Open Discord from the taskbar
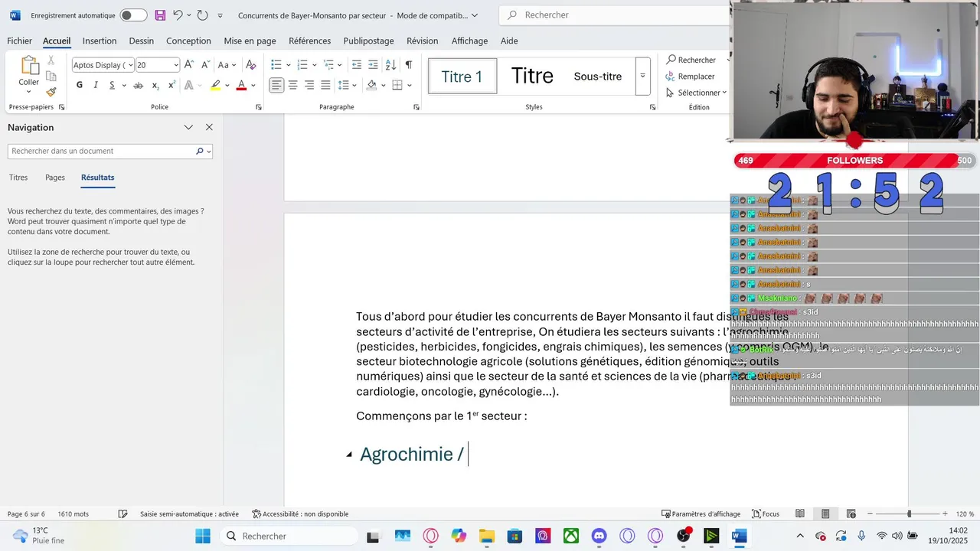This screenshot has height=551, width=980. tap(599, 536)
